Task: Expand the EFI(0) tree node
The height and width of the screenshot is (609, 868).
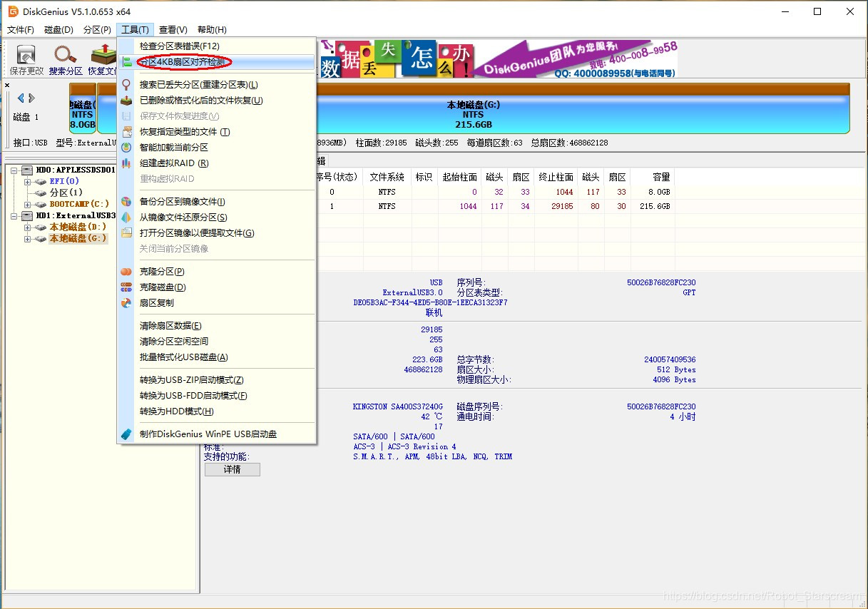Action: 27,182
